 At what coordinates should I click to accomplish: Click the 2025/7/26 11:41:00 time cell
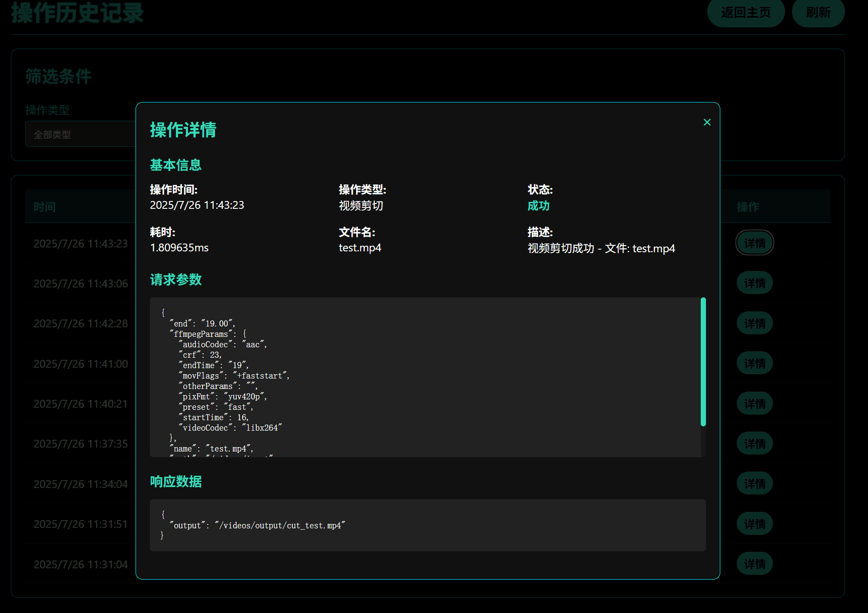[81, 364]
